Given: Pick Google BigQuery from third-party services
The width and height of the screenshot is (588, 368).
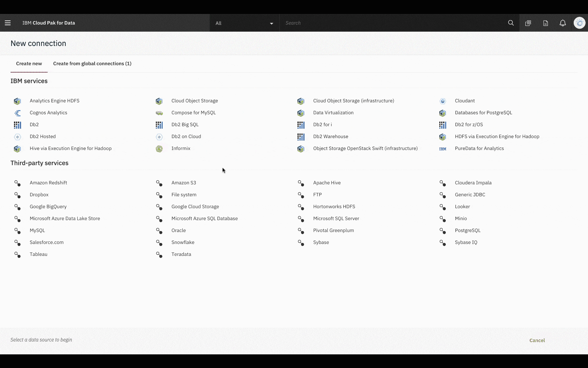Looking at the screenshot, I should (48, 206).
